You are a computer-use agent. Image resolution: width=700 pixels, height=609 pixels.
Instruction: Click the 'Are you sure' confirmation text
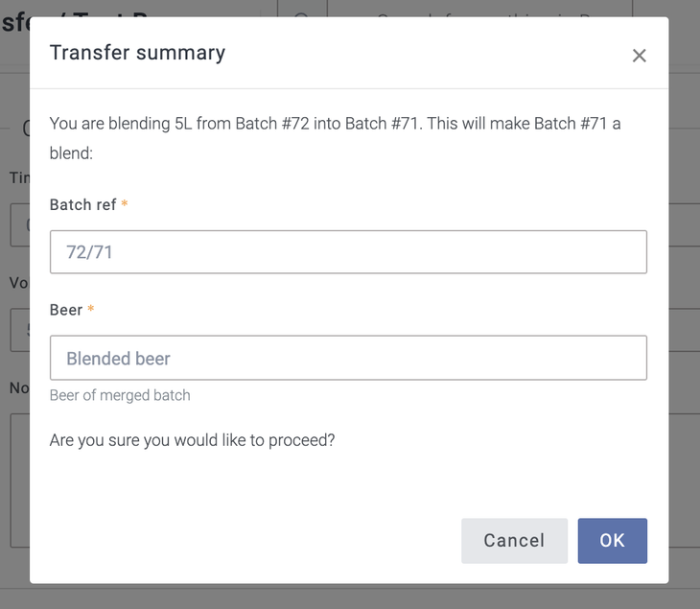click(x=192, y=440)
